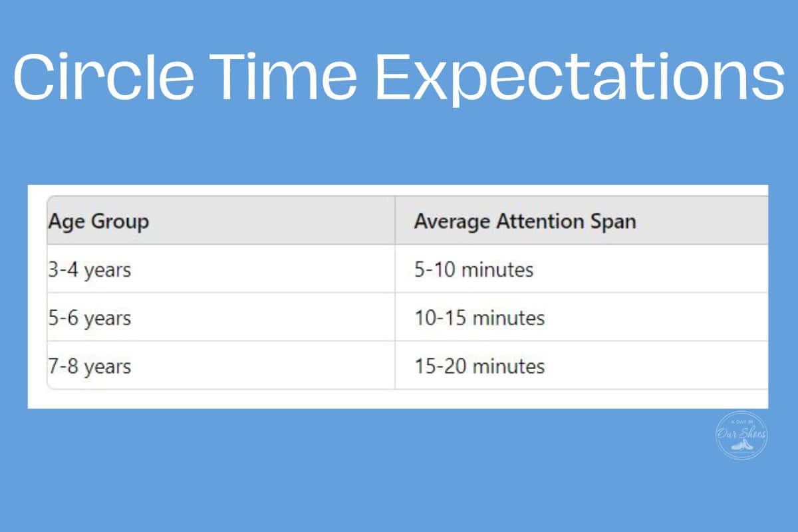Viewport: 798px width, 532px height.
Task: Click the cursive "Our Shoes" logo text
Action: click(x=742, y=434)
